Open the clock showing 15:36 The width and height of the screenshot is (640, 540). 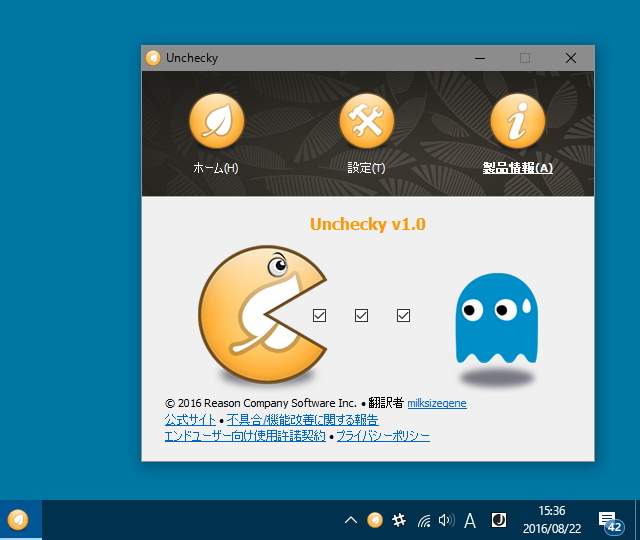click(x=552, y=520)
